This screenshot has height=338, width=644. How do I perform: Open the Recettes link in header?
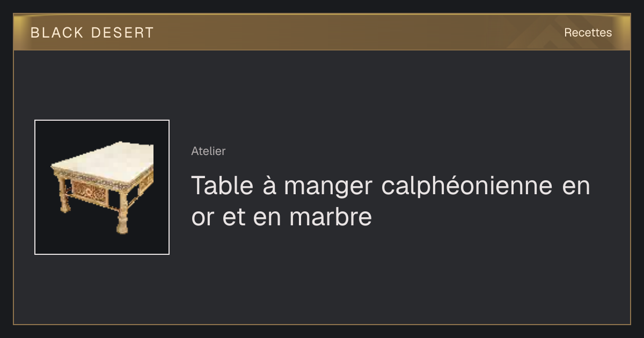(588, 33)
